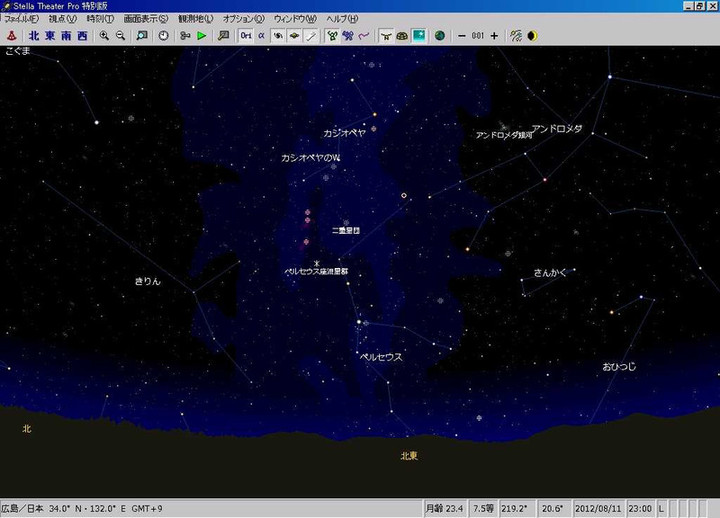Toggle the alpha star name labels

(261, 36)
